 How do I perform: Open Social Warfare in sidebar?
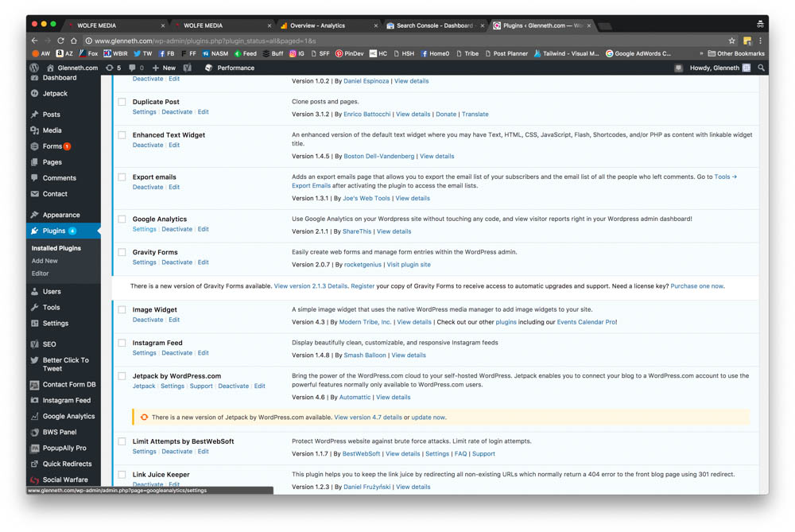coord(65,480)
